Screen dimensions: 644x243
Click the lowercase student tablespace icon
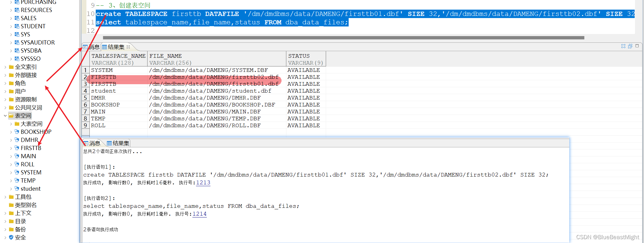point(17,189)
